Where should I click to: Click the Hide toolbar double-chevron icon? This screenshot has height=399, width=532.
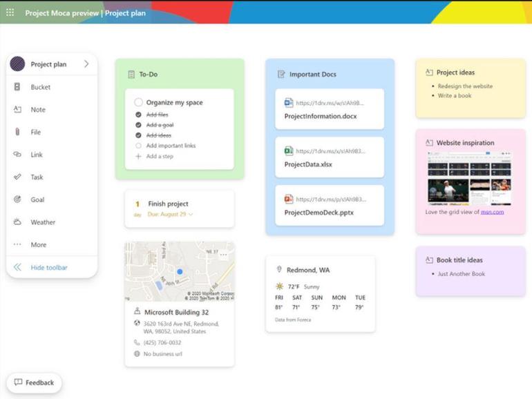tap(17, 267)
